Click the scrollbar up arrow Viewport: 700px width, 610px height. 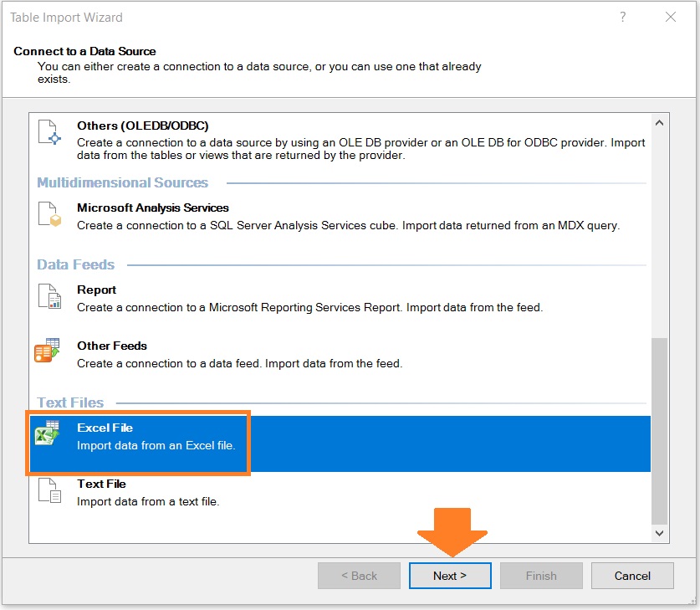[x=659, y=123]
